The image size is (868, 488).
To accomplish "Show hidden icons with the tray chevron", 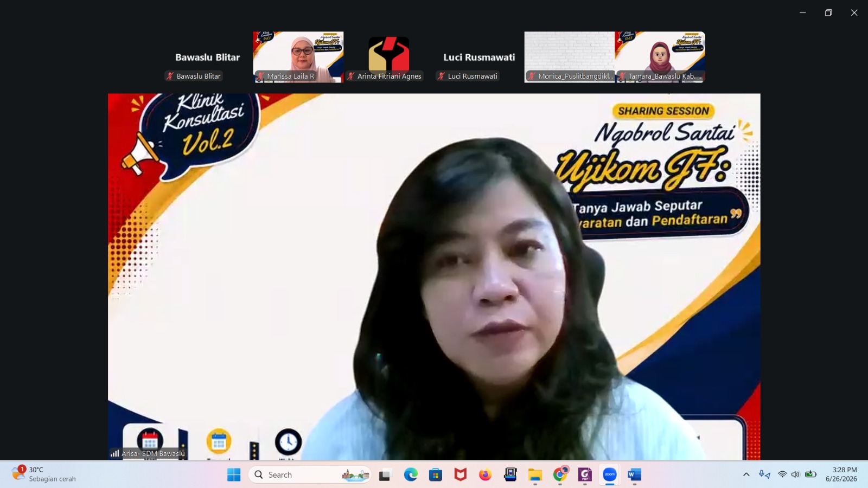I will [x=746, y=474].
